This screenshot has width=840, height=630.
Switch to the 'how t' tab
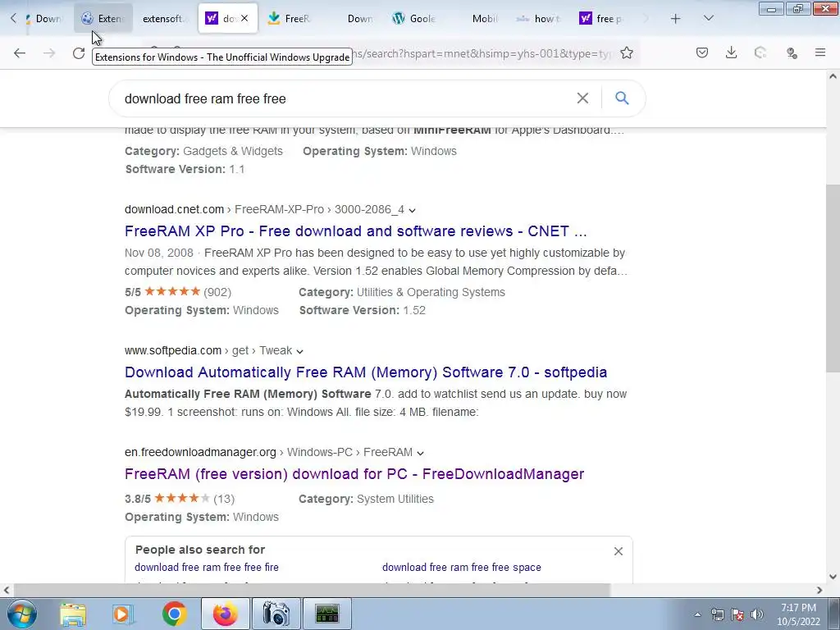[x=538, y=19]
